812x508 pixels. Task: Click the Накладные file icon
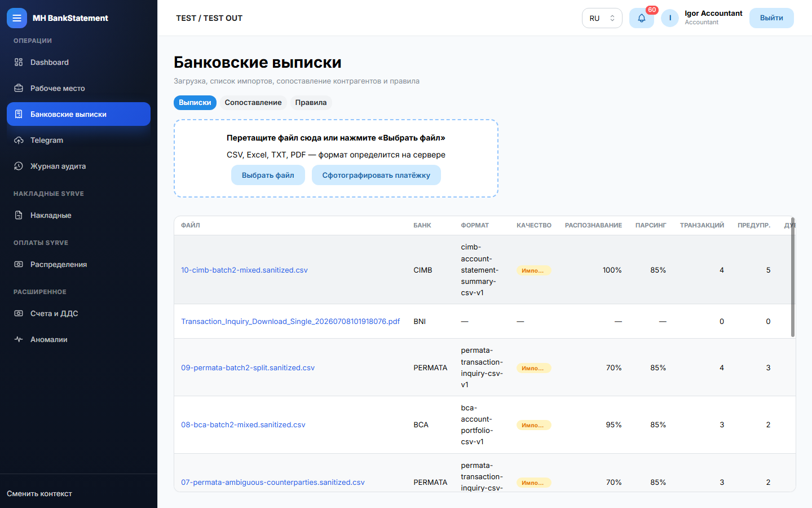[x=19, y=215]
